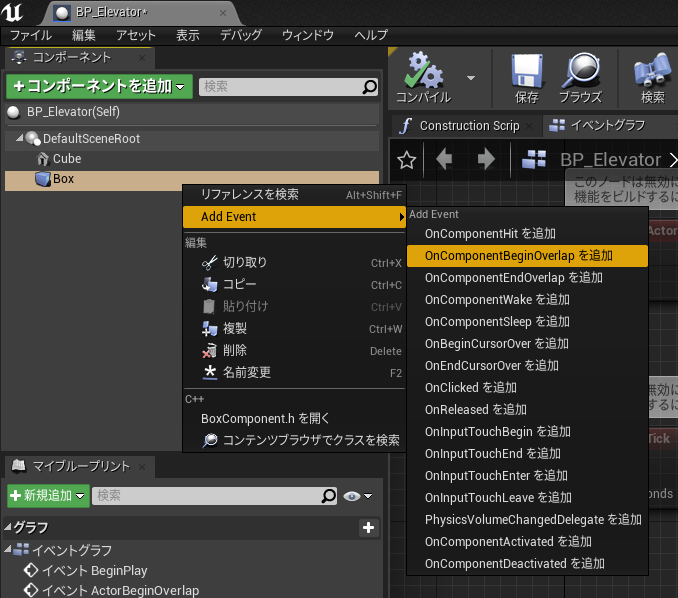Open the ウィンドウ menu
Viewport: 678px width, 598px height.
(308, 35)
